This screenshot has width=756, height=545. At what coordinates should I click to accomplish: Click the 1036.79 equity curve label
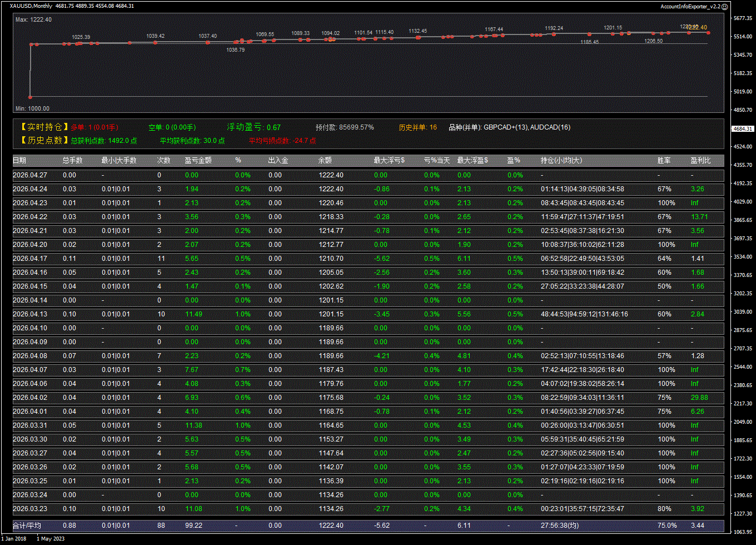coord(236,49)
